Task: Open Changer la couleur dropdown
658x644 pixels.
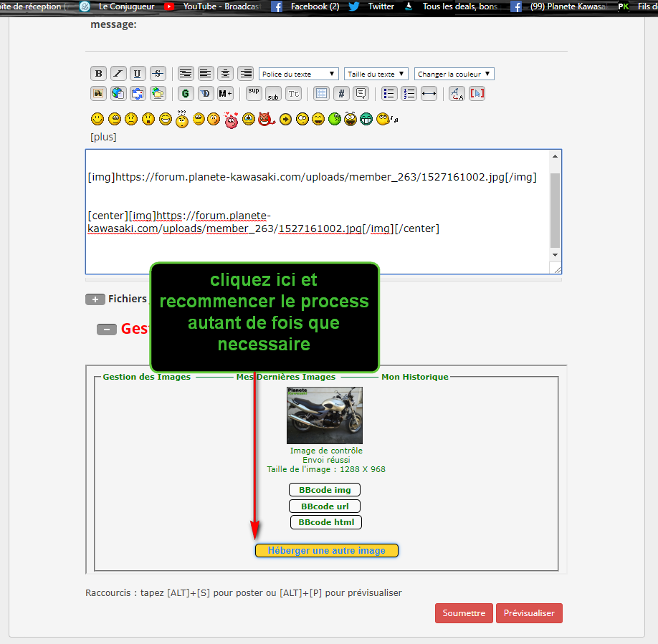Action: pos(454,74)
